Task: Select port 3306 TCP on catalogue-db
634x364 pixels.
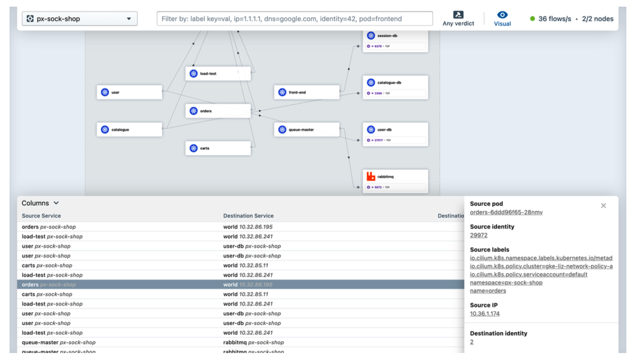Action: point(395,93)
